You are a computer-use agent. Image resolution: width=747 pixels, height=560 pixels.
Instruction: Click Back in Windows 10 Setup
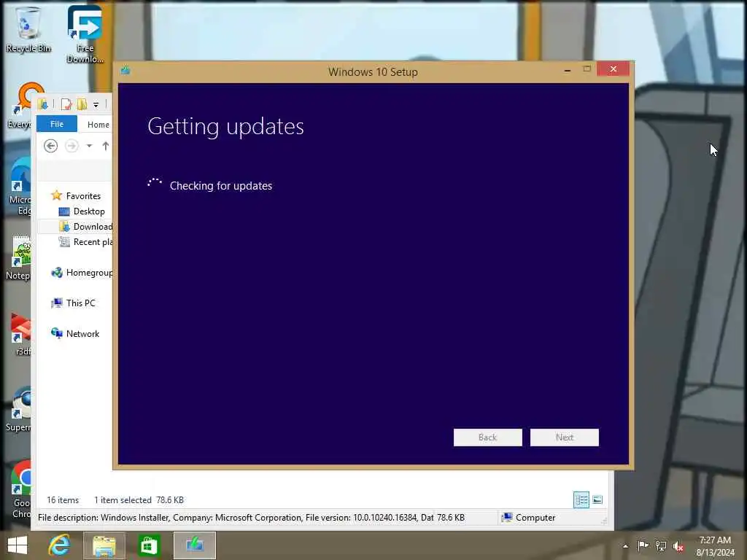(x=487, y=437)
